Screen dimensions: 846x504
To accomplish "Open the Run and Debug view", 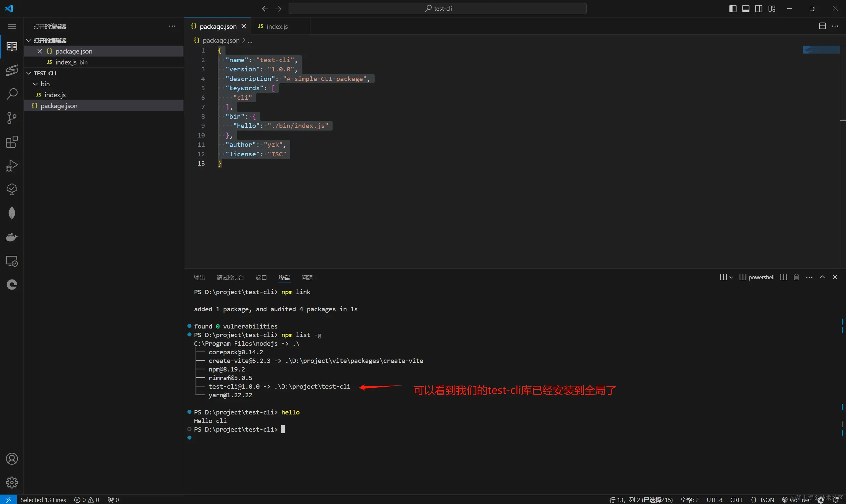I will click(x=12, y=165).
